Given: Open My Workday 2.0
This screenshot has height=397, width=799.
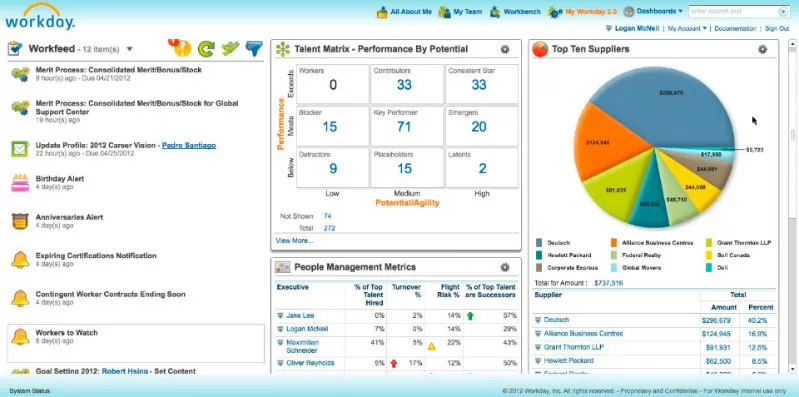Looking at the screenshot, I should 591,12.
